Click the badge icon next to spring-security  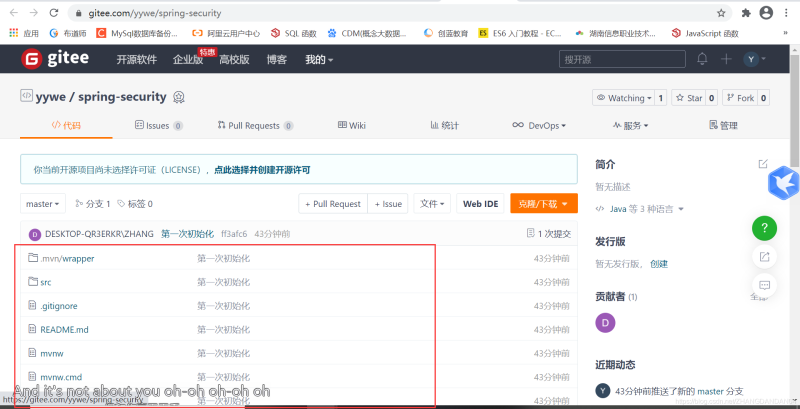[x=179, y=98]
